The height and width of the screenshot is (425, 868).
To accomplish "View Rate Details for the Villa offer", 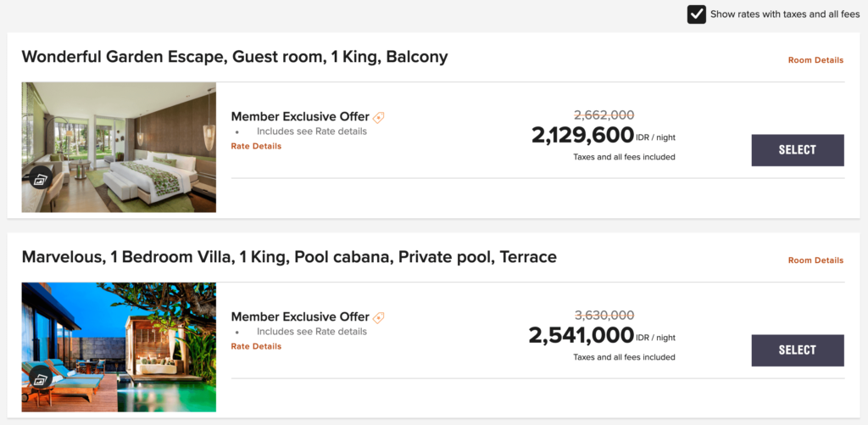I will pyautogui.click(x=256, y=346).
